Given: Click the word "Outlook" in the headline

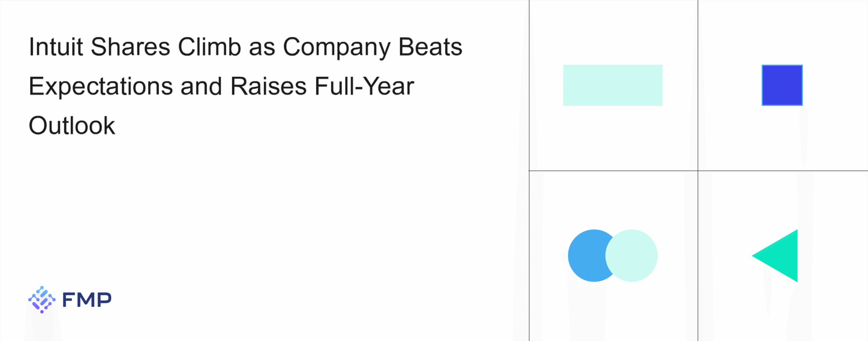Looking at the screenshot, I should pos(72,126).
